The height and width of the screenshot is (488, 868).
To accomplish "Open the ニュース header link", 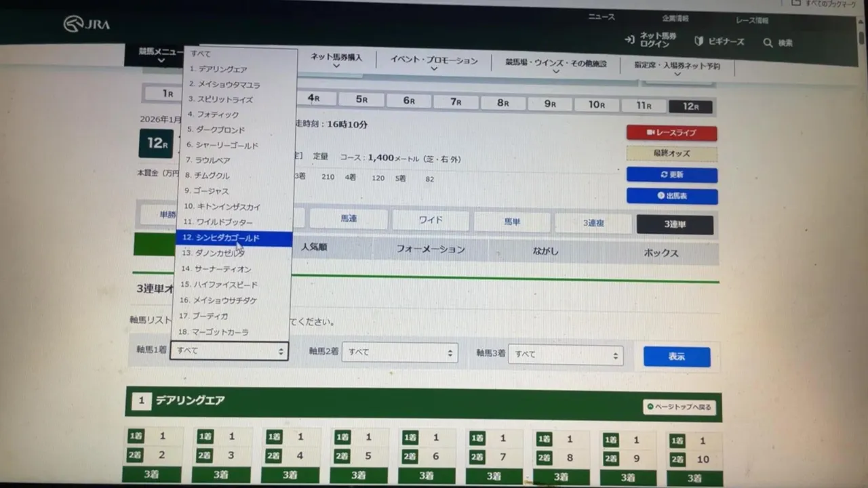I will [601, 17].
